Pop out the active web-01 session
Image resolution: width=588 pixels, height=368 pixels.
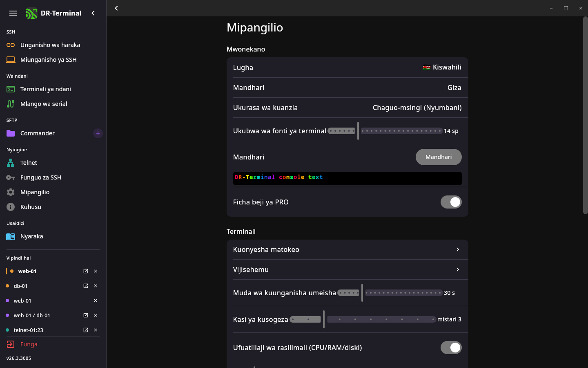86,271
